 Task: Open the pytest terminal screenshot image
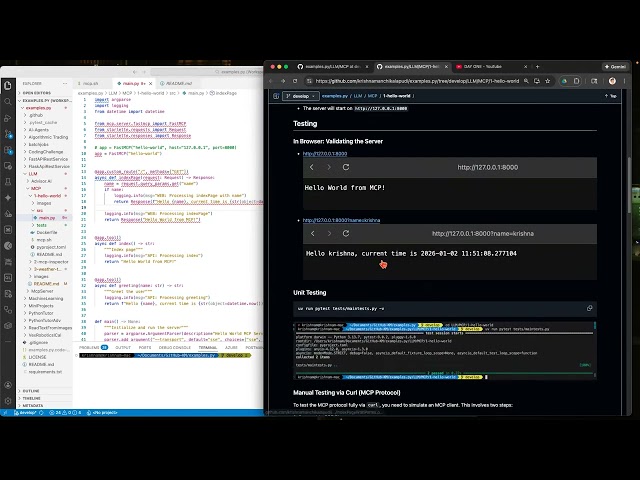445,351
